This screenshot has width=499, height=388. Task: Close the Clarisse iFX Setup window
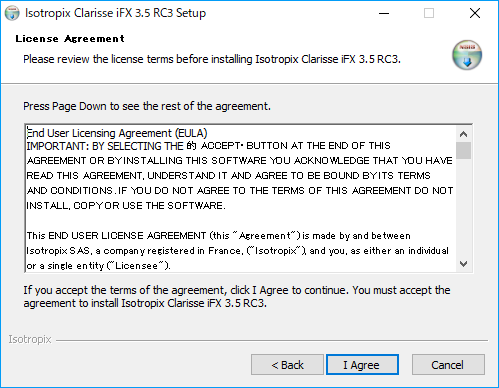click(x=475, y=13)
